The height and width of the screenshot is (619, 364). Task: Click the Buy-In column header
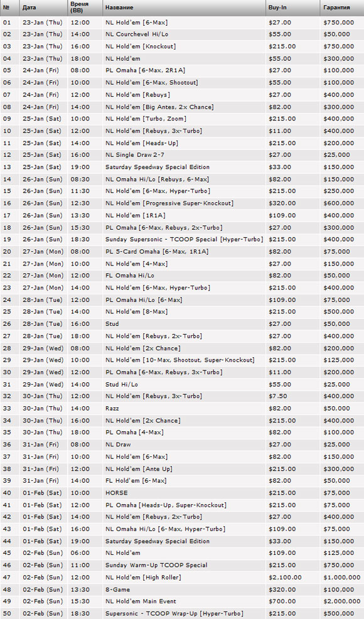277,8
